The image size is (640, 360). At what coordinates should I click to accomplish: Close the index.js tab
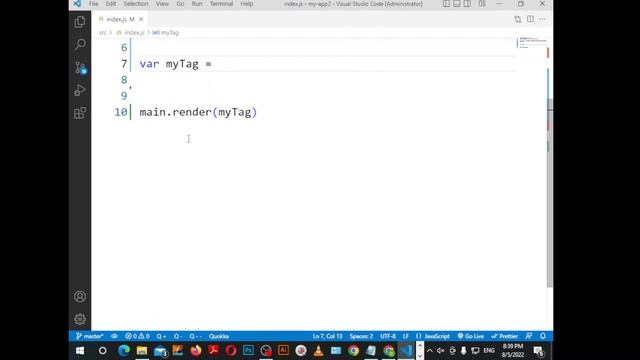[x=141, y=19]
